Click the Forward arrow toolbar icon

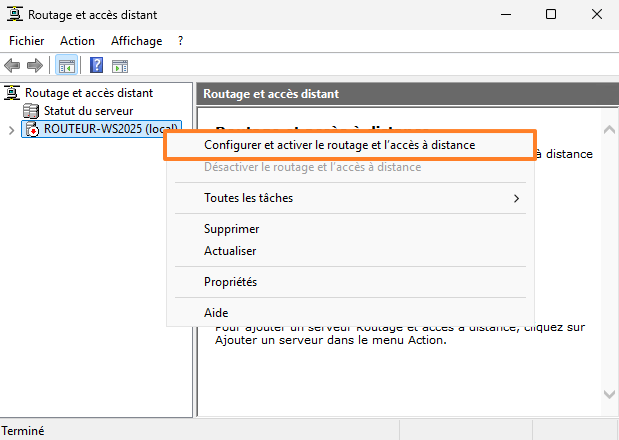[x=34, y=66]
